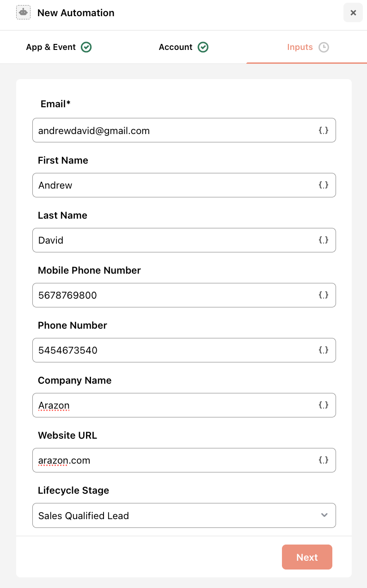Open variable picker icon for First Name
This screenshot has height=588, width=367.
tap(324, 185)
